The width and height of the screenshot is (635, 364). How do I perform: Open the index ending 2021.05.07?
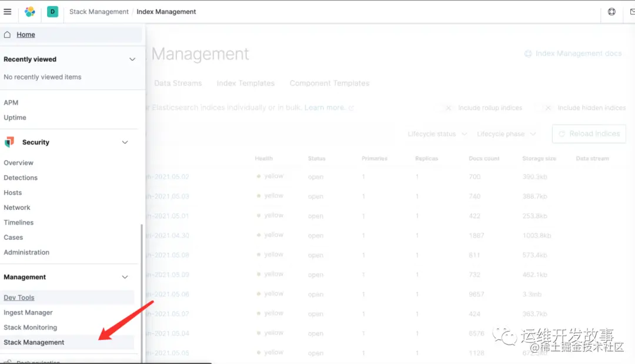point(168,314)
